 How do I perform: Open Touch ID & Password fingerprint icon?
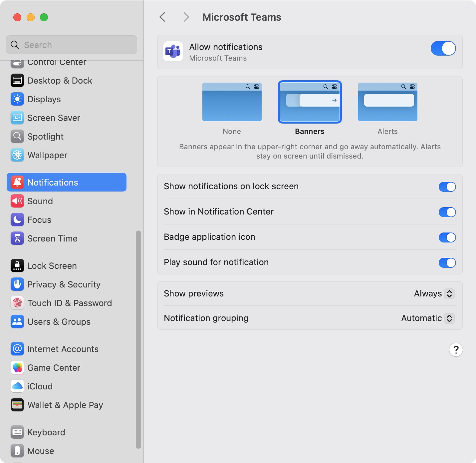pyautogui.click(x=17, y=303)
